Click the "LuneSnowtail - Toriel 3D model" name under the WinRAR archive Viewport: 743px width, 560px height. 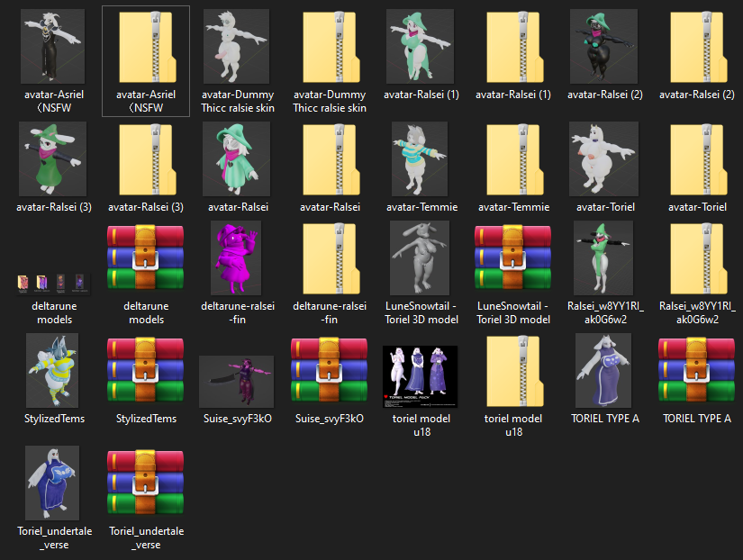coord(513,312)
